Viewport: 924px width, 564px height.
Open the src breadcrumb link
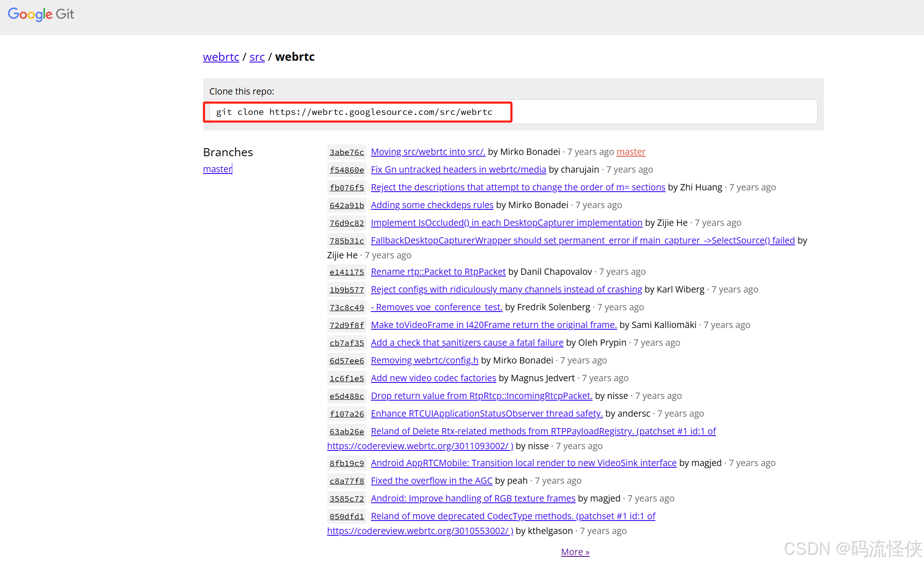tap(257, 57)
